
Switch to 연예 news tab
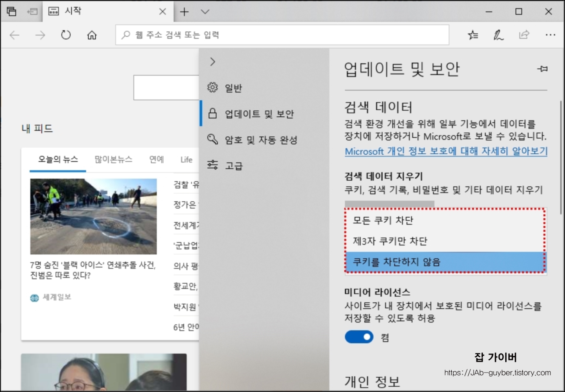(157, 160)
